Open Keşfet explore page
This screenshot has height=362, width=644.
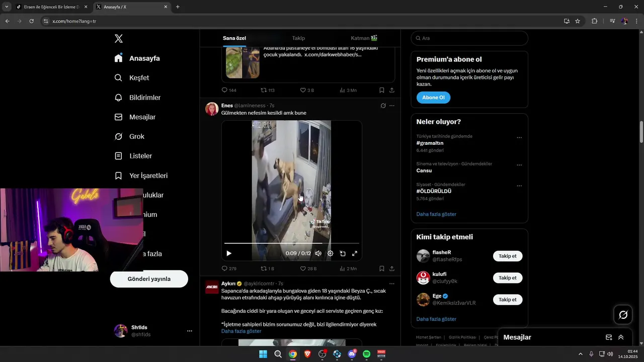[132, 78]
